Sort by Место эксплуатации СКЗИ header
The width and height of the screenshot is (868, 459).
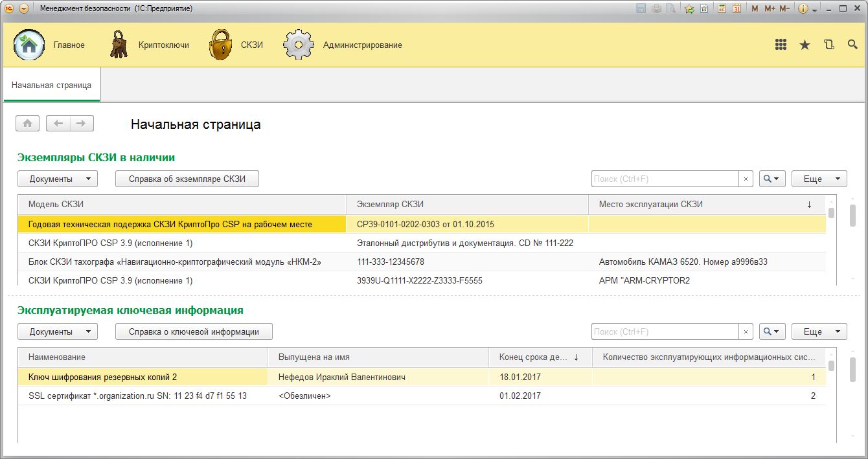[707, 204]
